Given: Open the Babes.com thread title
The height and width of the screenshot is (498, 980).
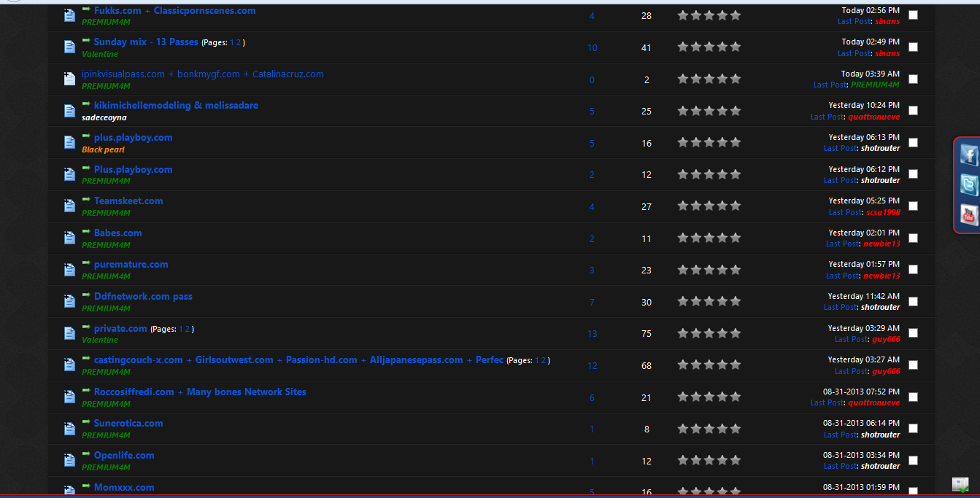Looking at the screenshot, I should point(118,233).
